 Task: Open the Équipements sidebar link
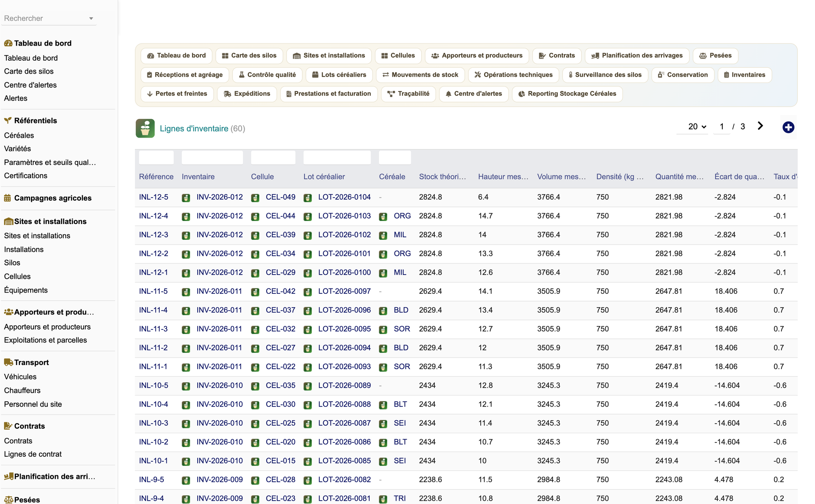(x=26, y=290)
